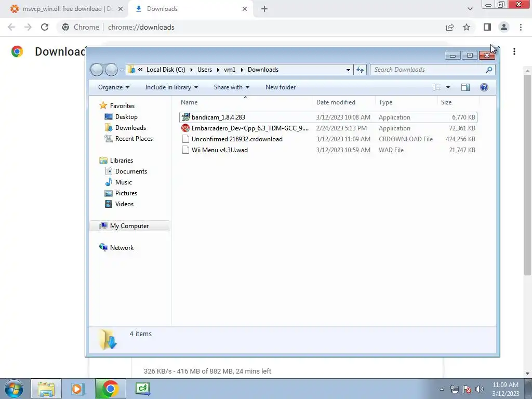
Task: Open the Windows Start button
Action: [14, 389]
